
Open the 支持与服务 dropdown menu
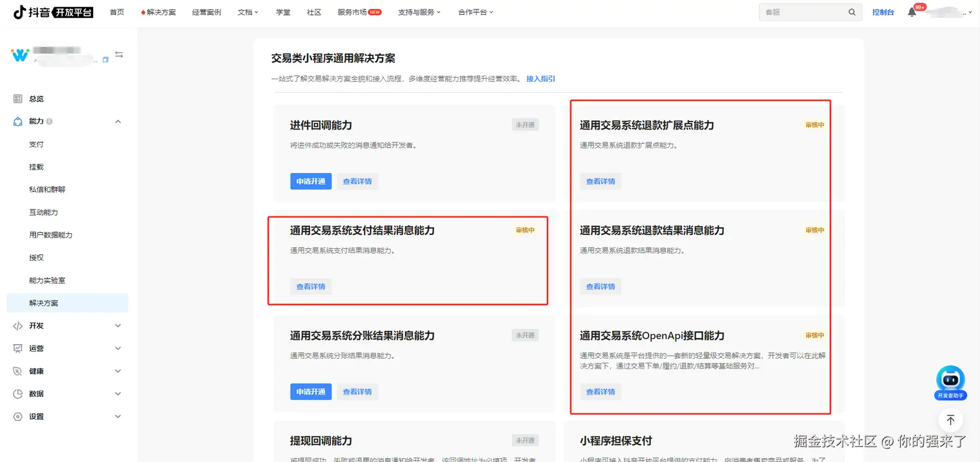tap(419, 12)
